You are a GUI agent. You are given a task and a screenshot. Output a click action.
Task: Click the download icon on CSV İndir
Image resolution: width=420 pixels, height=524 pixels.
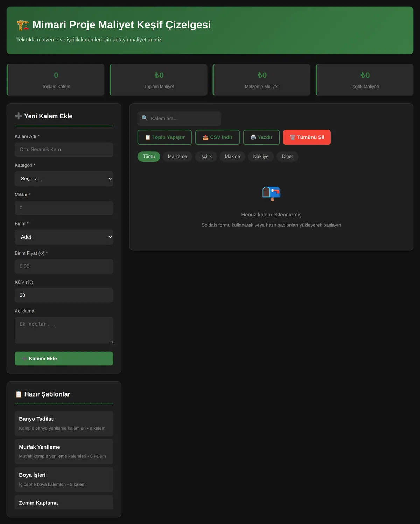tap(205, 137)
